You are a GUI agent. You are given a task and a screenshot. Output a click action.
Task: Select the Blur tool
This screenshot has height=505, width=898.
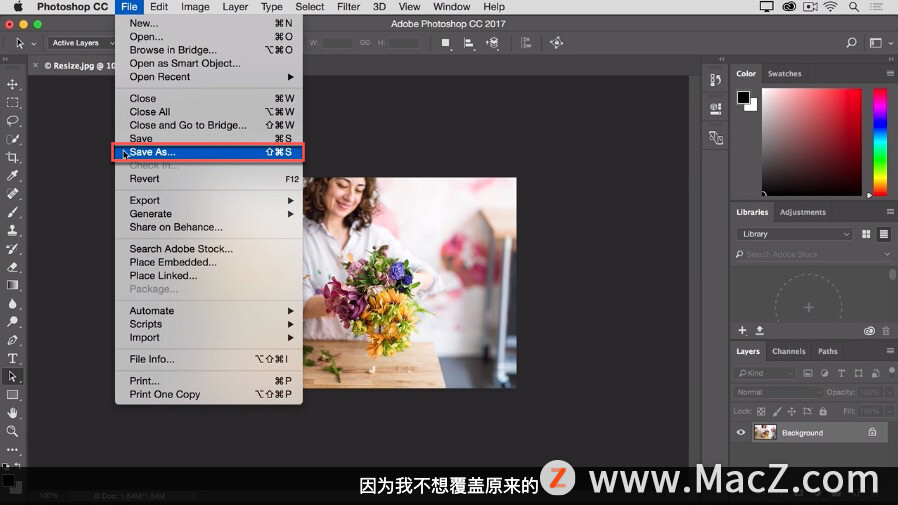[13, 303]
